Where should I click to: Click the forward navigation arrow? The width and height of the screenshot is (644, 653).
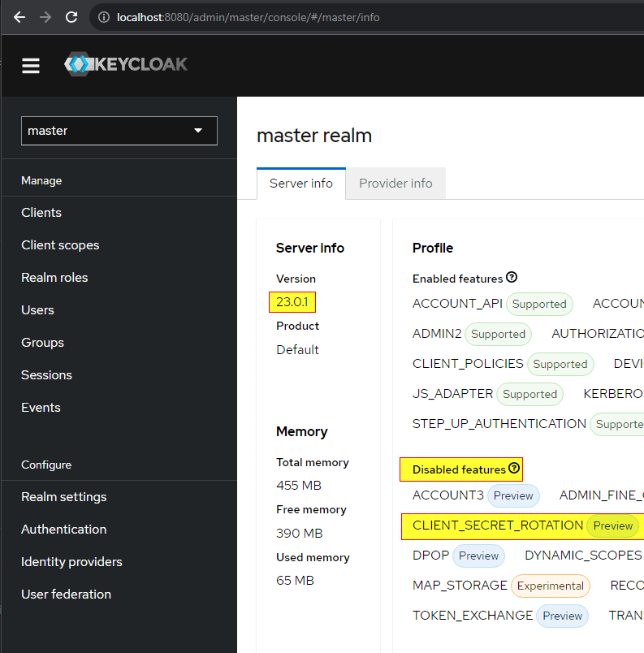[x=45, y=15]
